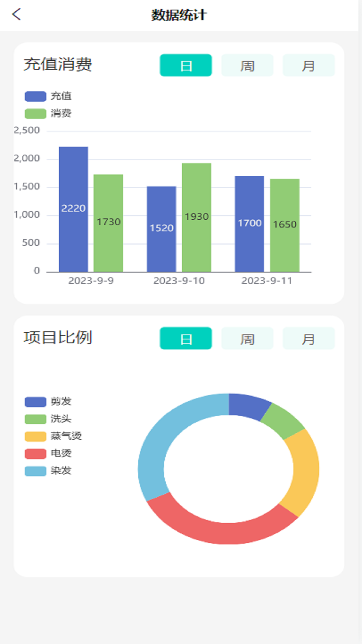
Task: Select 日 tab in 充值消费 card
Action: coord(186,65)
